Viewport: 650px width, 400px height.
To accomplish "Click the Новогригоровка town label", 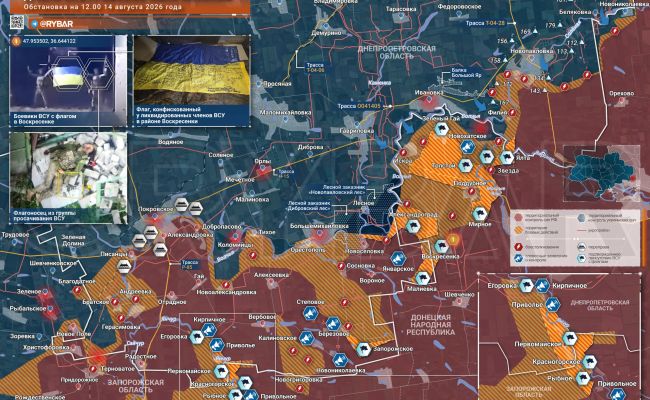I will (x=298, y=380).
